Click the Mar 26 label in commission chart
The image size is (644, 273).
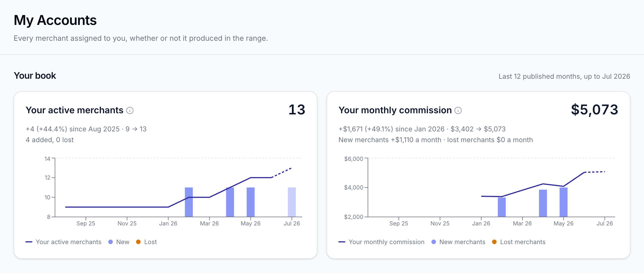[522, 223]
